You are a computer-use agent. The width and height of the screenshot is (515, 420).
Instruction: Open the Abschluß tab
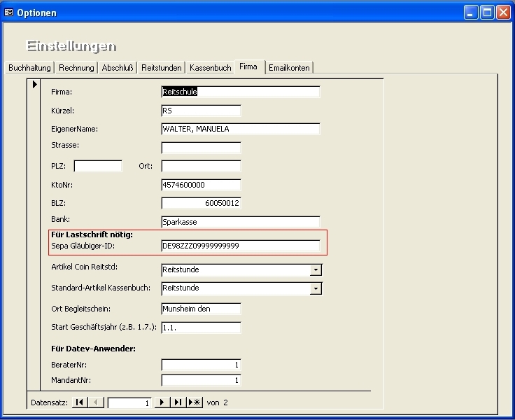118,68
